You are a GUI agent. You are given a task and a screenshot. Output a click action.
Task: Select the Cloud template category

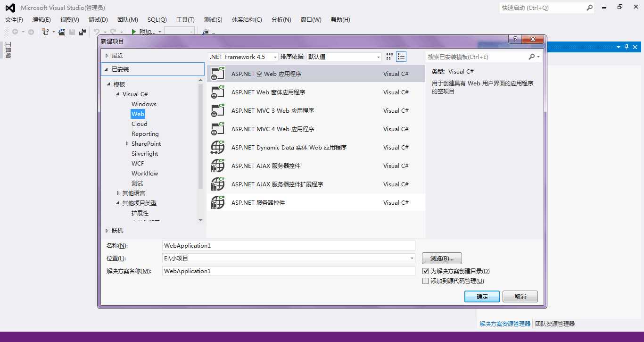140,124
